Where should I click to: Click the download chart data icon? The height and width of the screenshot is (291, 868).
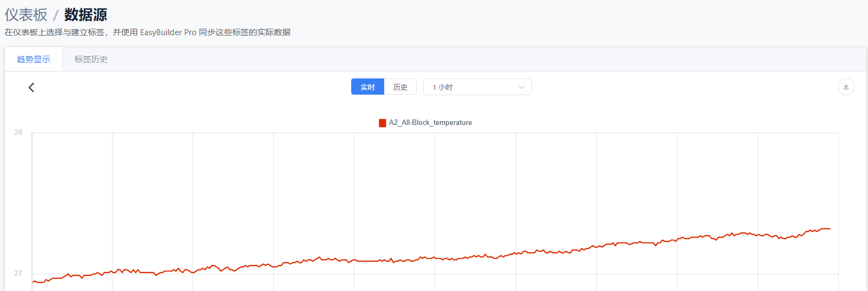click(846, 87)
